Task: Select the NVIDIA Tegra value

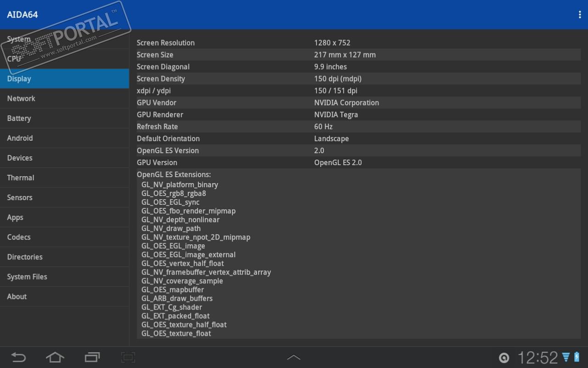Action: pos(336,115)
